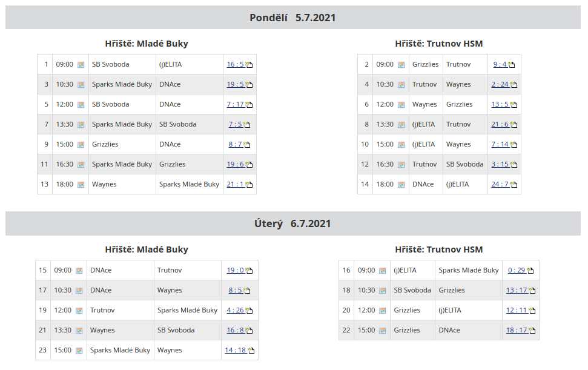Open the note icon after score 16 : 5
This screenshot has width=588, height=370.
click(x=249, y=65)
